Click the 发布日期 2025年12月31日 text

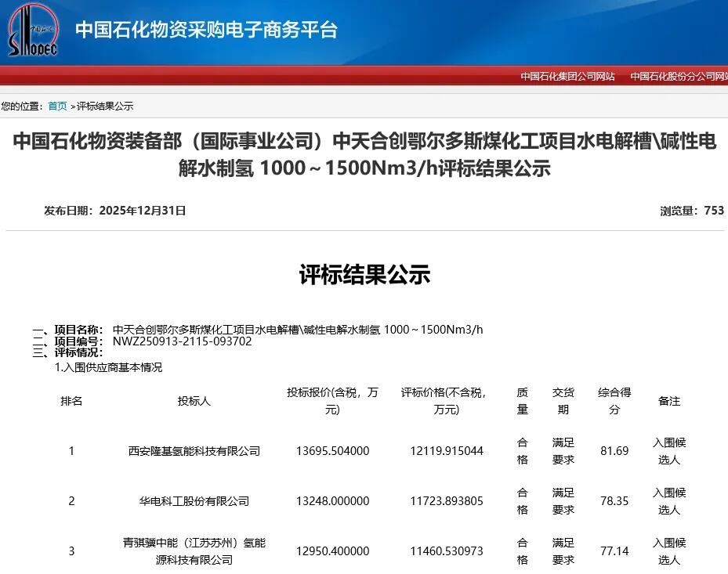click(115, 211)
